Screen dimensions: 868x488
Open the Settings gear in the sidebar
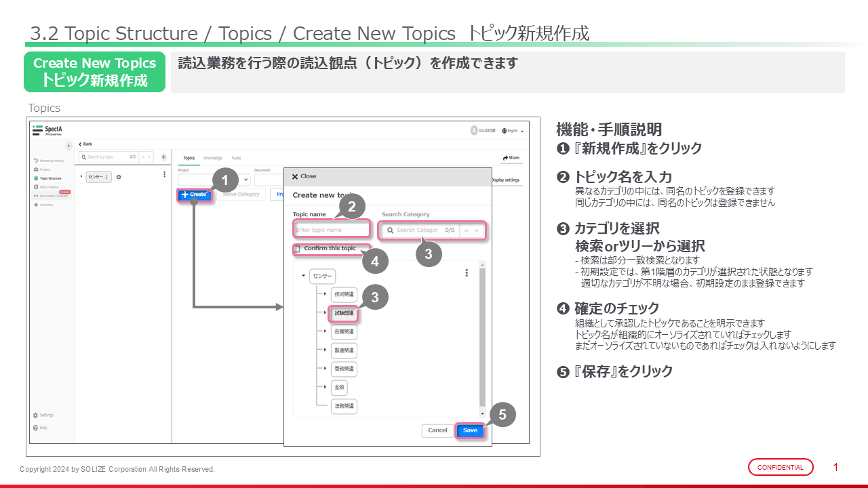pyautogui.click(x=35, y=415)
